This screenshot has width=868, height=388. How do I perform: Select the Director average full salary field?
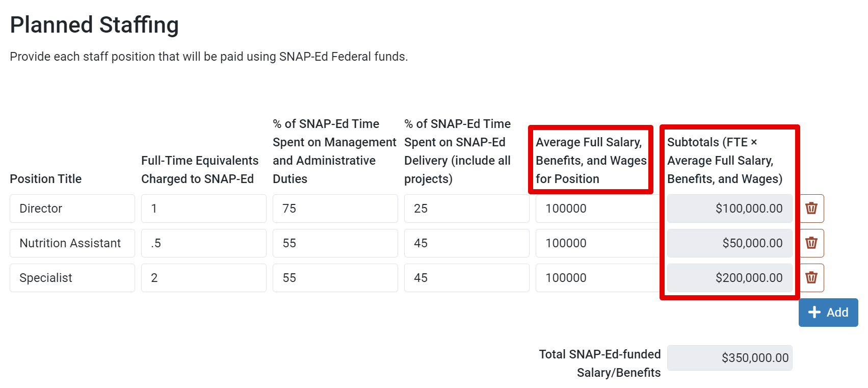[596, 209]
